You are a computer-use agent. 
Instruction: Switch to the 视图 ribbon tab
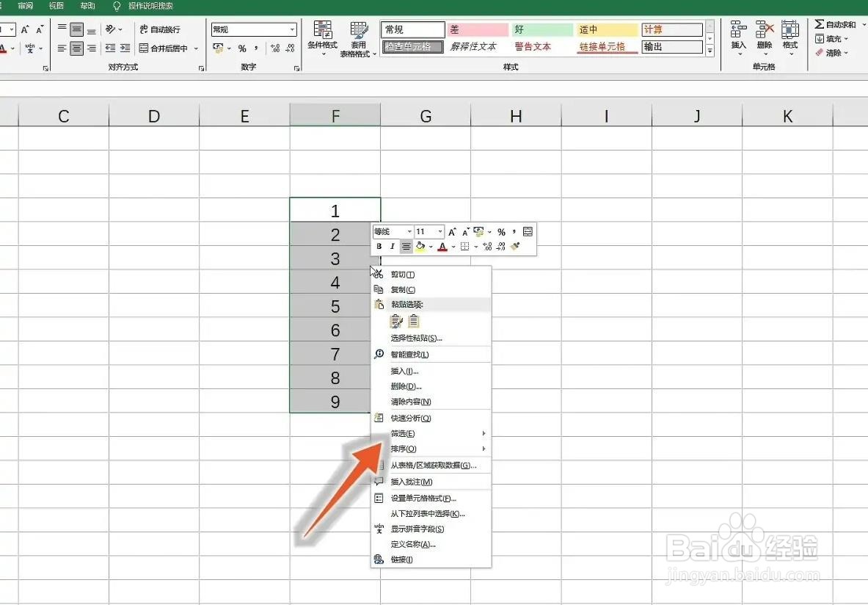pos(56,7)
